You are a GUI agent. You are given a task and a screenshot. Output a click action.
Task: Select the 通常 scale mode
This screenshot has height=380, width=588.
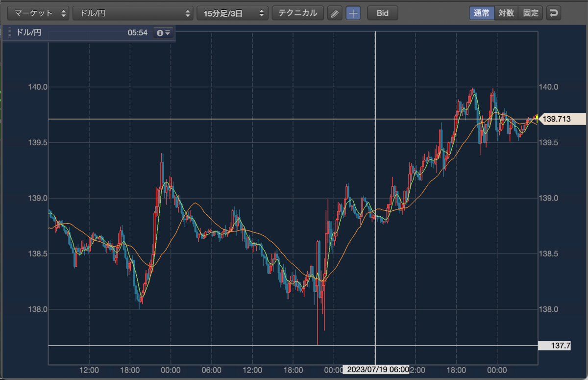[x=482, y=13]
